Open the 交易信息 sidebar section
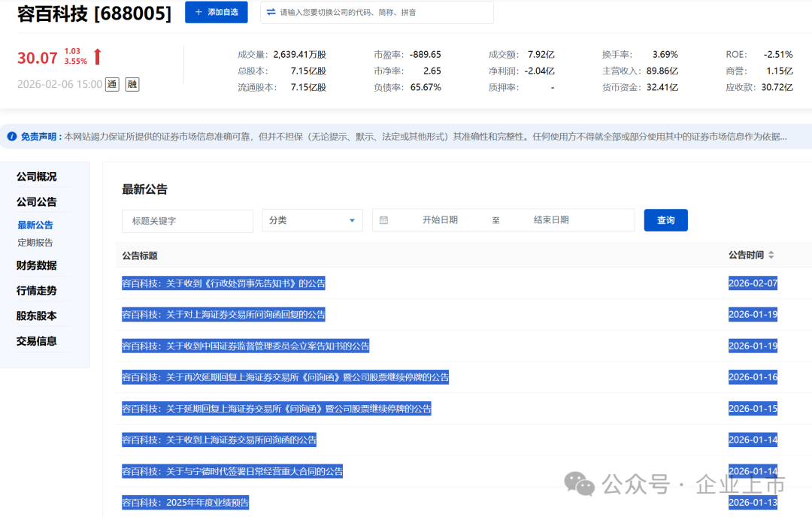Viewport: 812px width, 517px height. [x=36, y=341]
